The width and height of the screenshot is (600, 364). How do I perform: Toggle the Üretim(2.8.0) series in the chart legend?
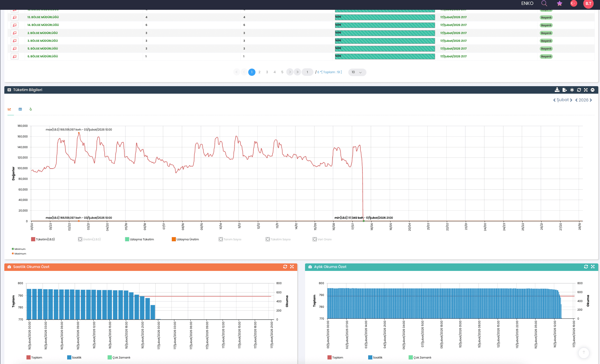(x=89, y=239)
